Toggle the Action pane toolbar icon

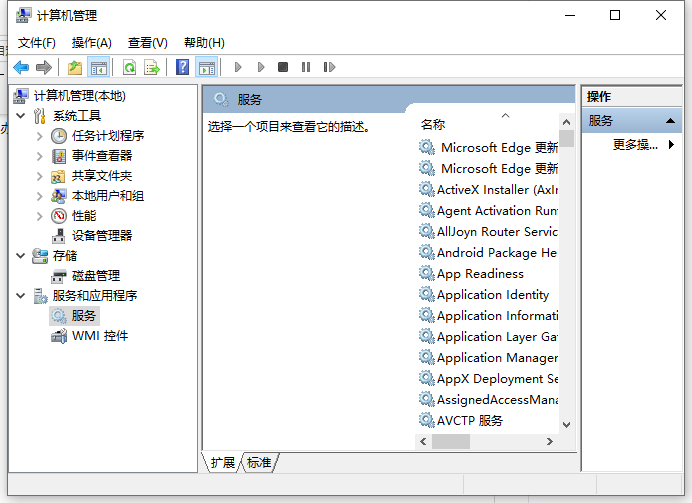point(206,67)
